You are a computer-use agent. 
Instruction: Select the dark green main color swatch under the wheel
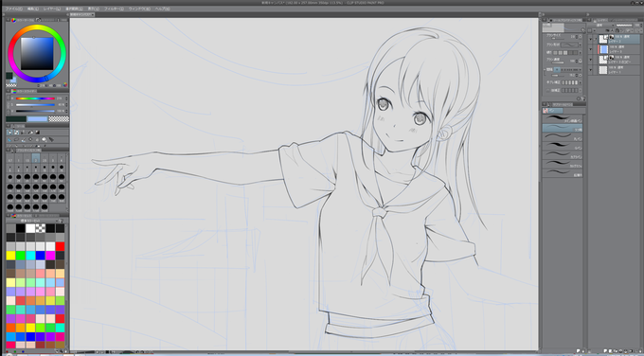[x=9, y=76]
